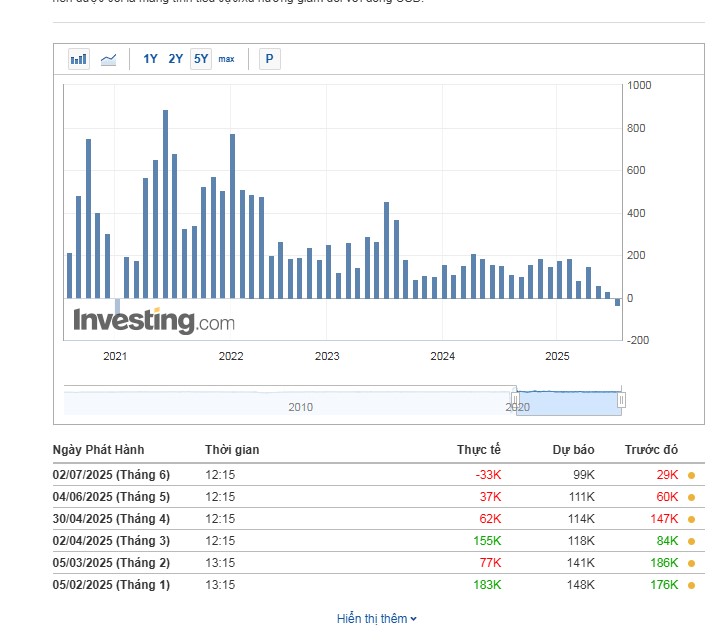Image resolution: width=720 pixels, height=643 pixels.
Task: Click the previous value 176K
Action: coord(664,585)
